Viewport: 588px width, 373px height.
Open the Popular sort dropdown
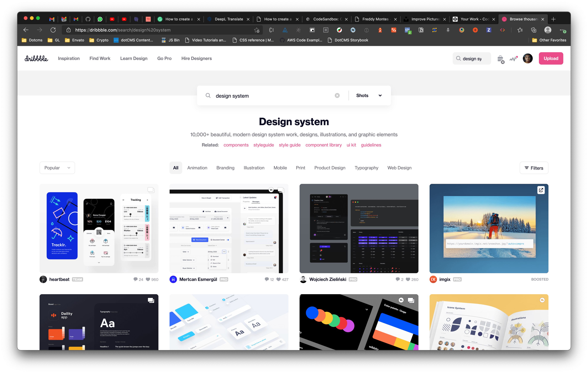click(57, 168)
